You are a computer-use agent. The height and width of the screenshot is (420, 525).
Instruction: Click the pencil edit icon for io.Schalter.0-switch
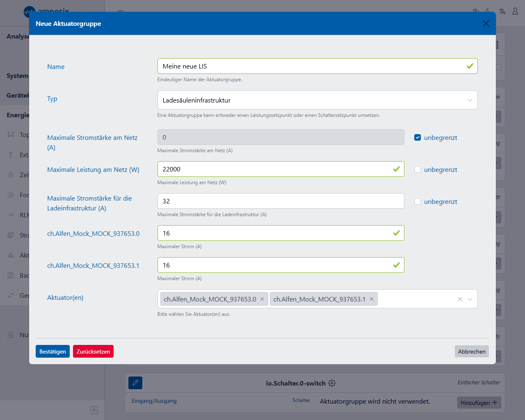[135, 383]
